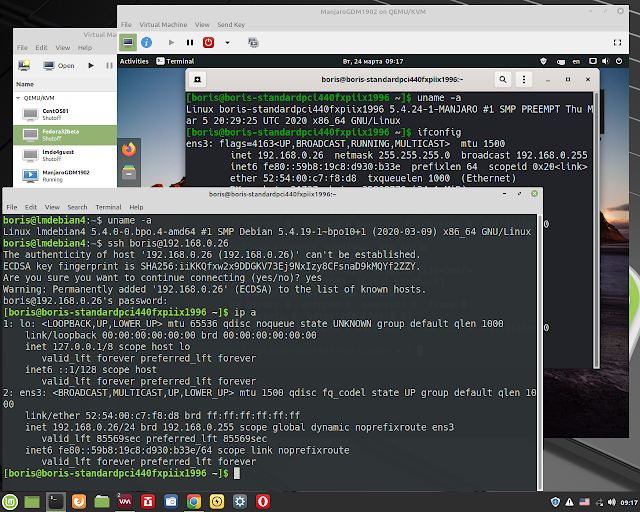Open a new tab in the GNOME terminal
Image resolution: width=640 pixels, height=512 pixels.
[x=198, y=79]
